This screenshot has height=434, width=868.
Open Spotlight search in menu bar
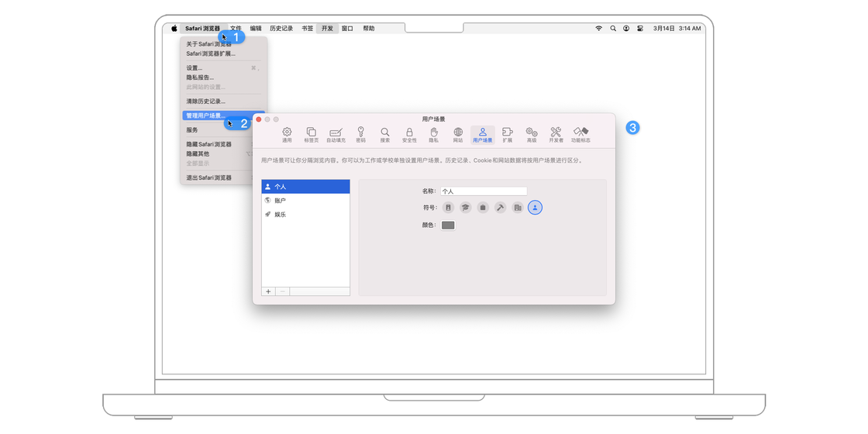(613, 28)
